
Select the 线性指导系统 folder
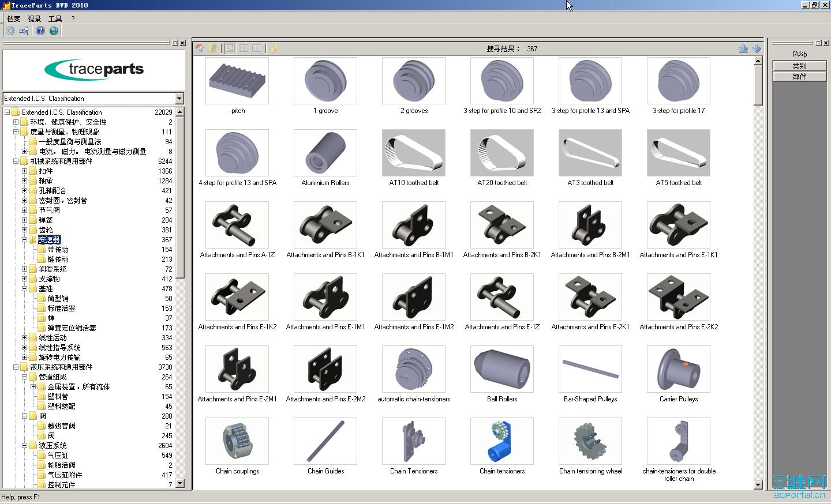click(59, 348)
